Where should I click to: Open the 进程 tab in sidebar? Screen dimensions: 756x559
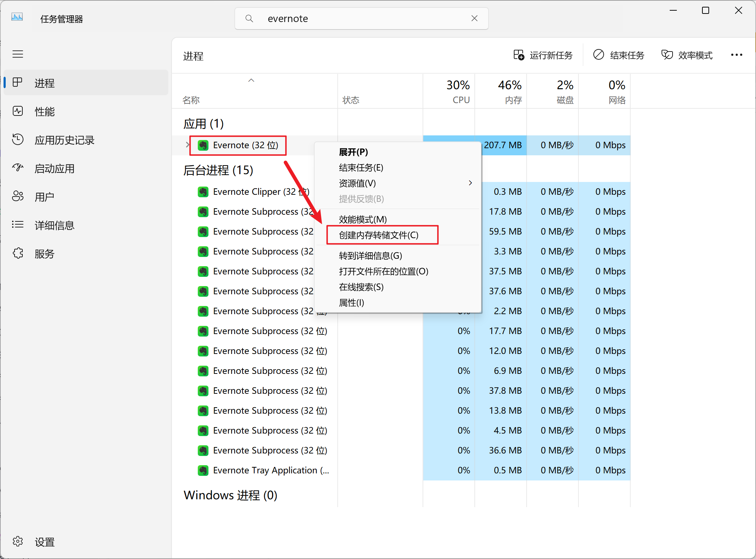[x=86, y=83]
